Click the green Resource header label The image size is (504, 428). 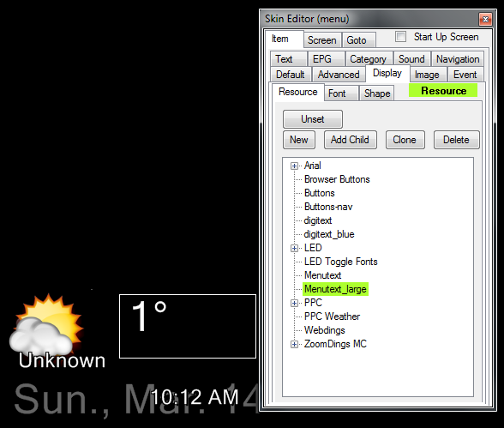[x=443, y=91]
